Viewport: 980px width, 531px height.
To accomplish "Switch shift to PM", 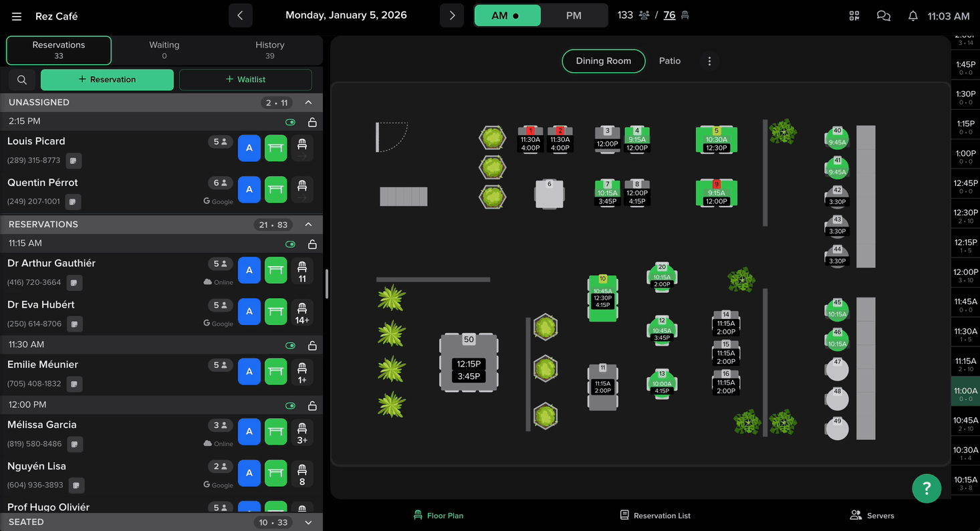I will (x=574, y=15).
